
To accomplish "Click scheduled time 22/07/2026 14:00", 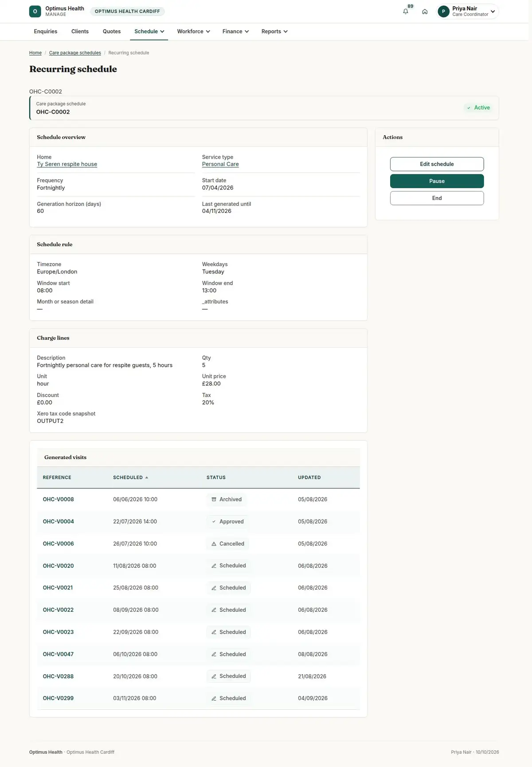I will tap(135, 522).
